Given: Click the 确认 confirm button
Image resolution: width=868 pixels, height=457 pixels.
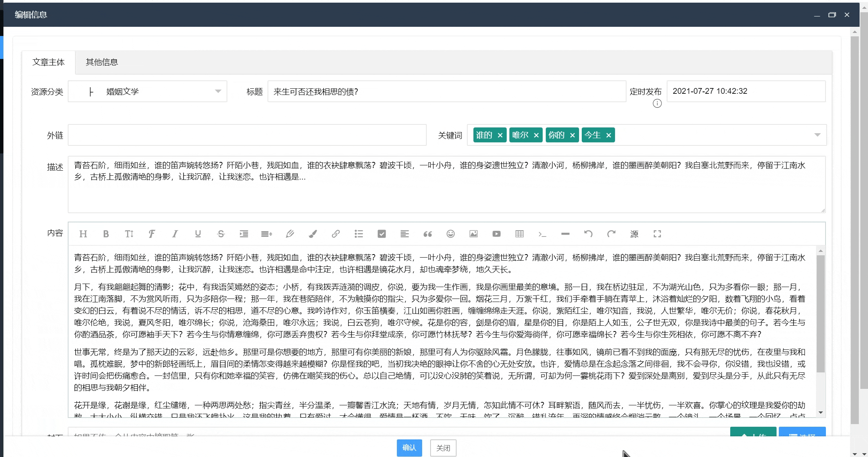Looking at the screenshot, I should coord(409,448).
